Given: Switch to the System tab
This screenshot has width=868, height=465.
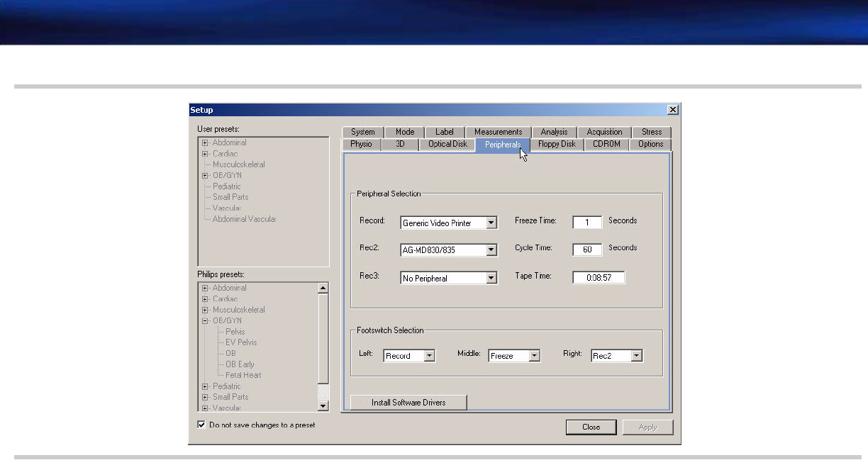Looking at the screenshot, I should coord(362,132).
